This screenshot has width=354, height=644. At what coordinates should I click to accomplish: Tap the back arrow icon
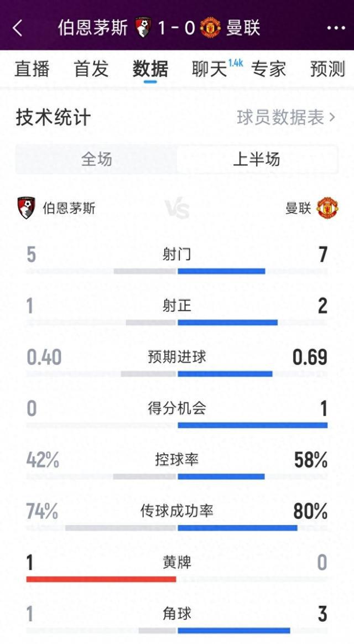(x=18, y=28)
